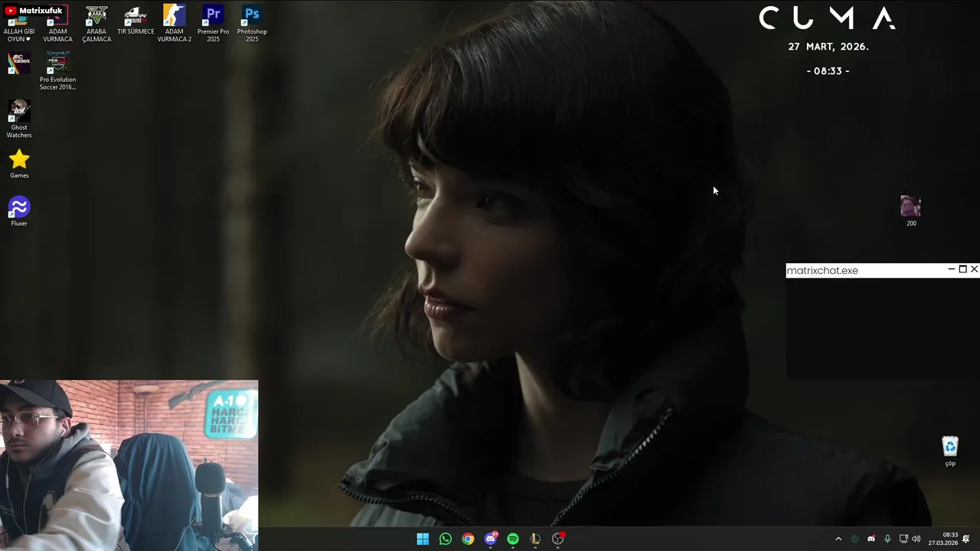Select the Games star folder icon

pos(19,164)
